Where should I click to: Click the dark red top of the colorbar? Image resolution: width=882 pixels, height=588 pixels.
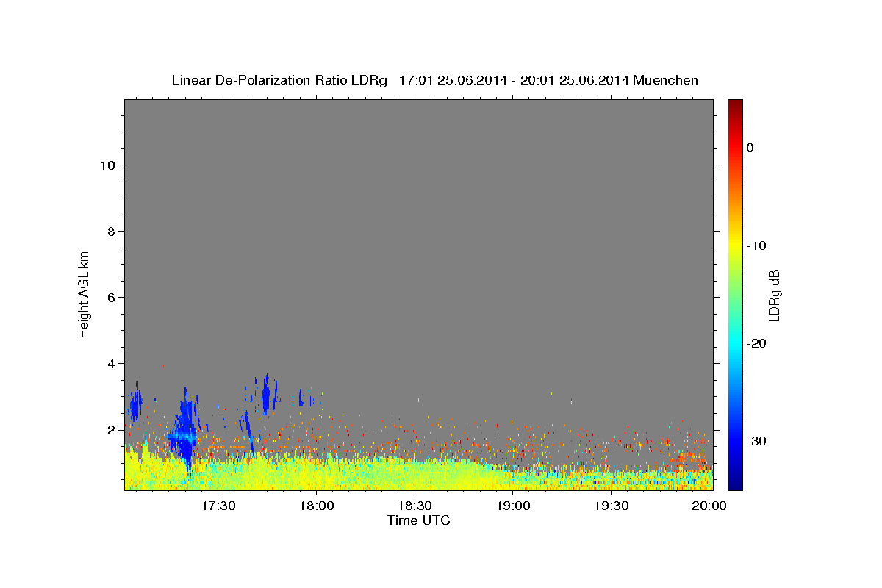pyautogui.click(x=735, y=104)
